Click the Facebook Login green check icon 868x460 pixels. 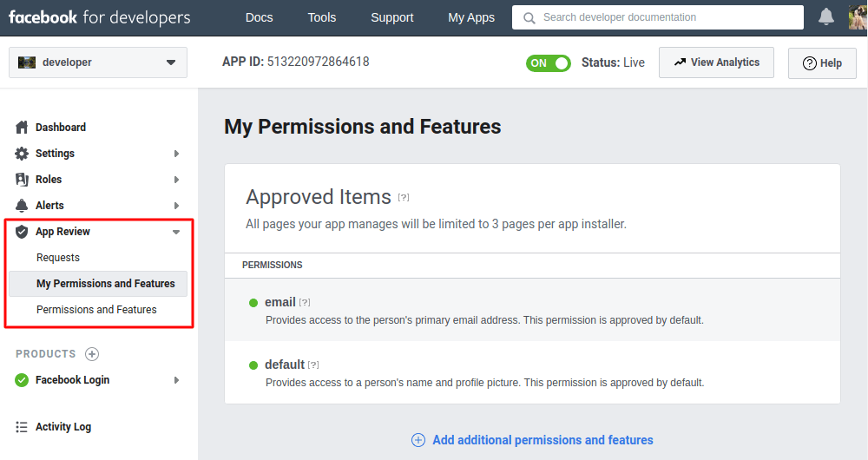click(22, 380)
